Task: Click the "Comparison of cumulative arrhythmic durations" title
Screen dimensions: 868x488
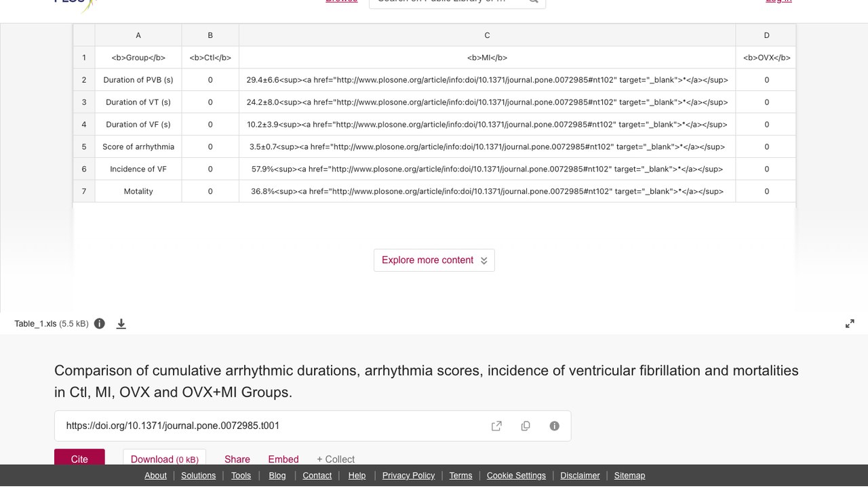Action: click(427, 381)
